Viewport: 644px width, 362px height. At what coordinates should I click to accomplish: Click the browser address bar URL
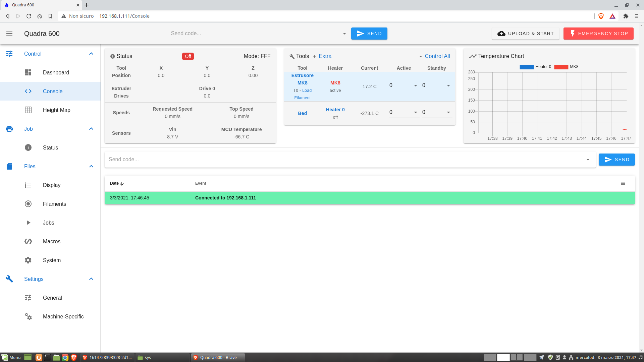coord(124,16)
